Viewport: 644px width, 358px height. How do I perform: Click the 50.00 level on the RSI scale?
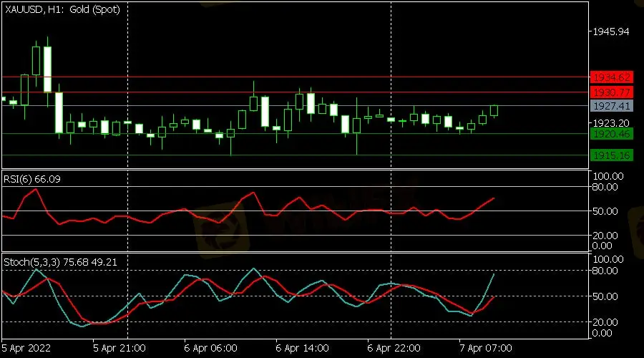click(x=606, y=211)
